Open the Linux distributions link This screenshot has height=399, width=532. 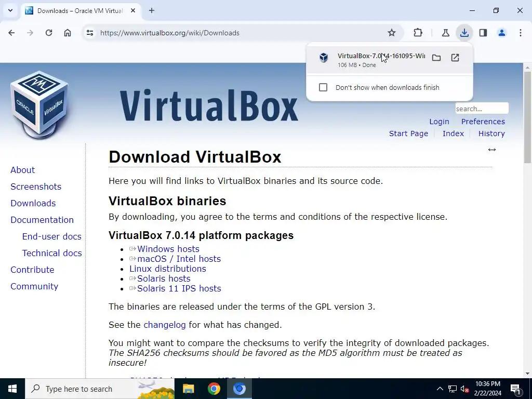(x=168, y=269)
